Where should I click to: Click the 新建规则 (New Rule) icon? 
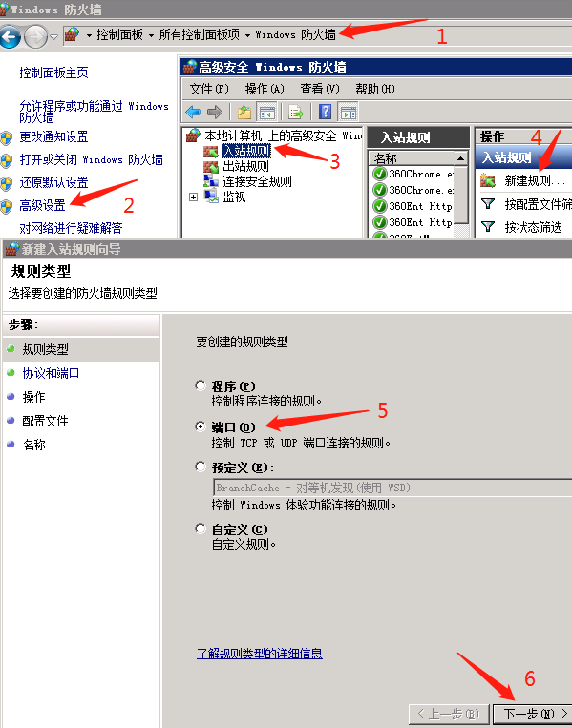487,180
